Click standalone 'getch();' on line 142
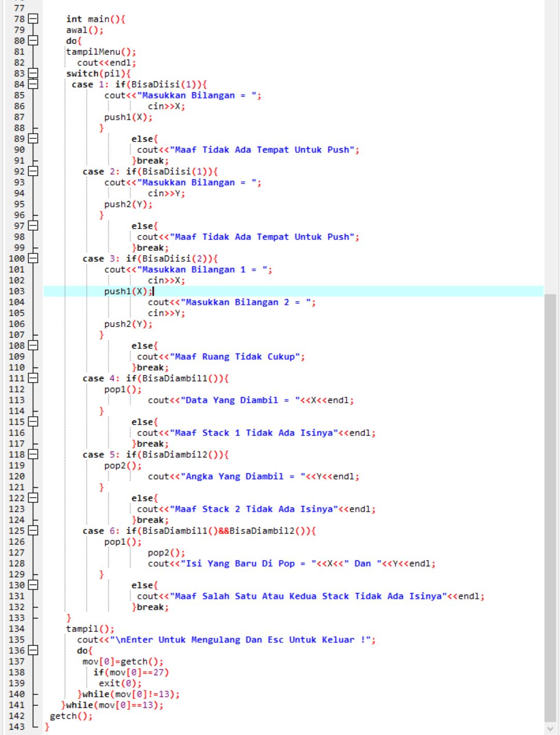Viewport: 560px width, 735px height. [71, 716]
